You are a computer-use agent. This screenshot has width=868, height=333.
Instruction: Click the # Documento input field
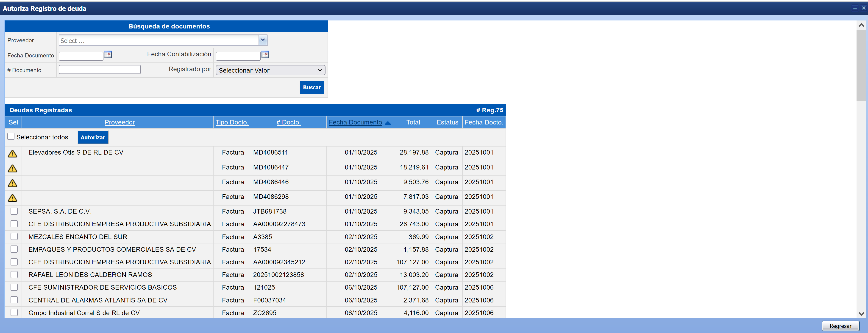click(x=100, y=70)
